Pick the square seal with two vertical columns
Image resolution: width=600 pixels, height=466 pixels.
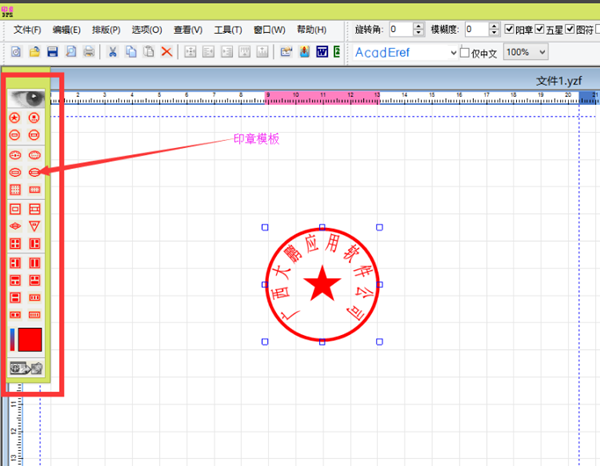34,263
